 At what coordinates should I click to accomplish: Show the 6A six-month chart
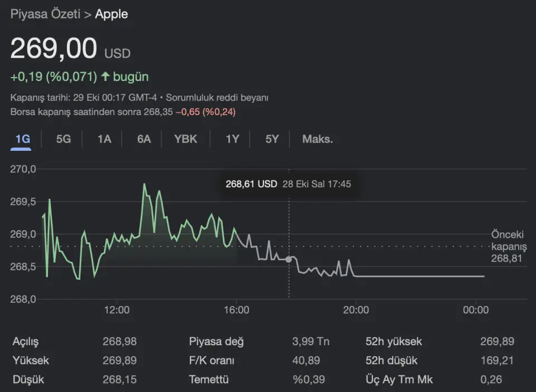click(144, 139)
